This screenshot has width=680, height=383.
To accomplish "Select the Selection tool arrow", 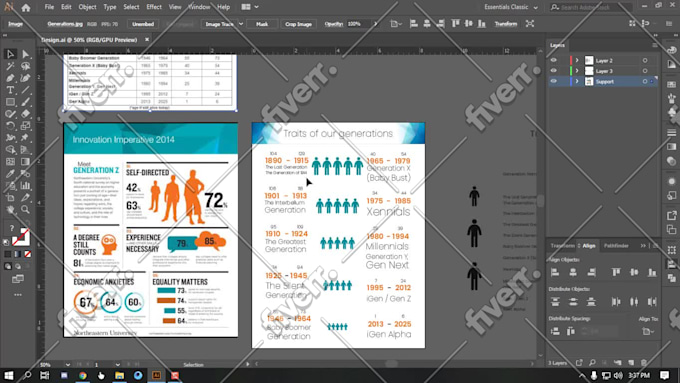I will [x=10, y=54].
